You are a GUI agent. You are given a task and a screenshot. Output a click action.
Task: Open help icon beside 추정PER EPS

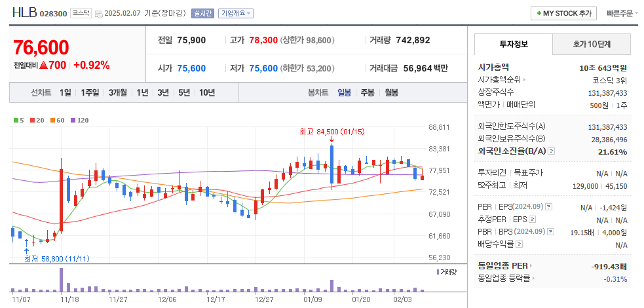coord(532,220)
